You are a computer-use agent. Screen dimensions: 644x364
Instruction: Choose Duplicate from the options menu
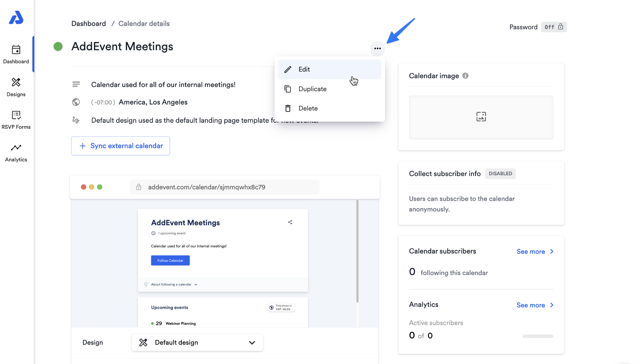point(330,89)
